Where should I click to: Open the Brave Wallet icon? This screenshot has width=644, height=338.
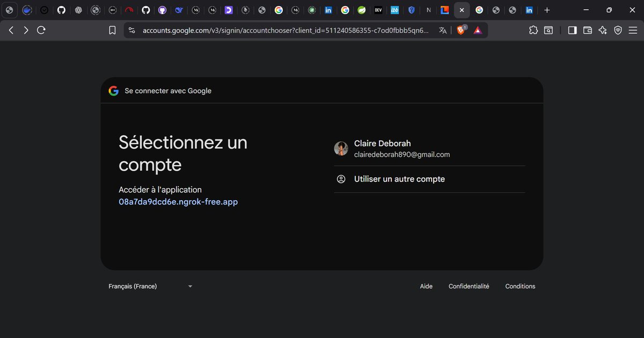click(x=588, y=31)
